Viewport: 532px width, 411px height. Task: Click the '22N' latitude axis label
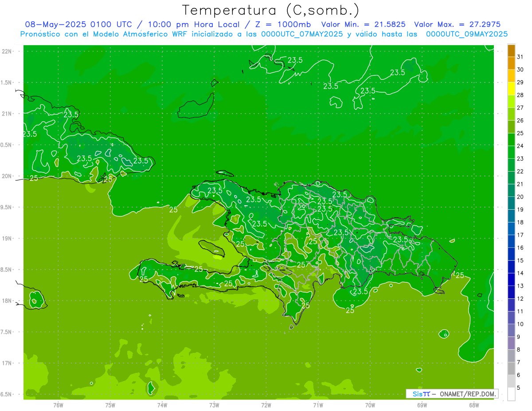(x=7, y=51)
